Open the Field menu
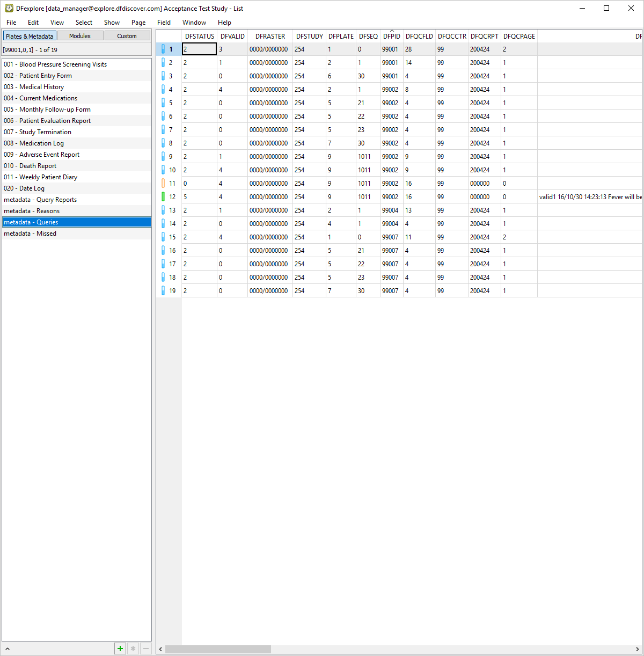The height and width of the screenshot is (656, 644). coord(164,23)
